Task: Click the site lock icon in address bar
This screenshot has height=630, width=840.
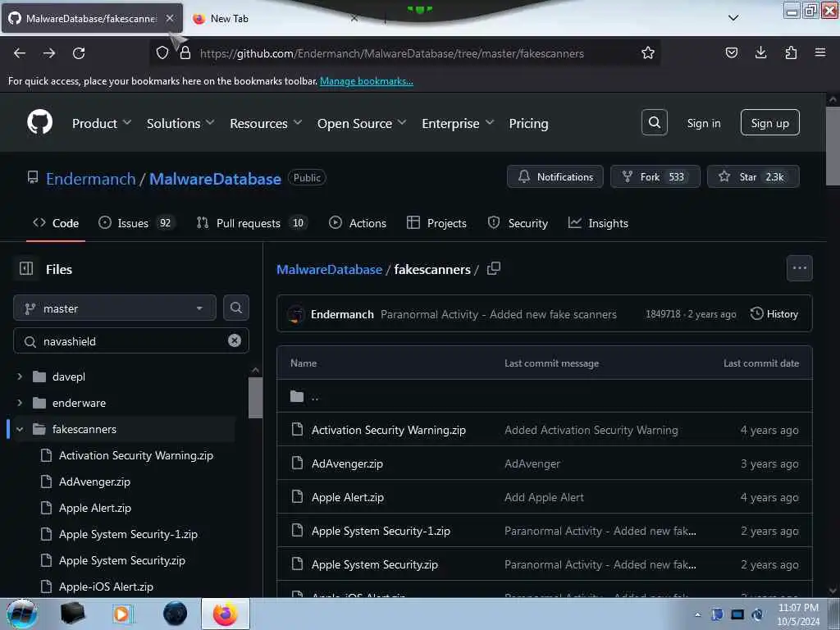Action: [x=185, y=52]
